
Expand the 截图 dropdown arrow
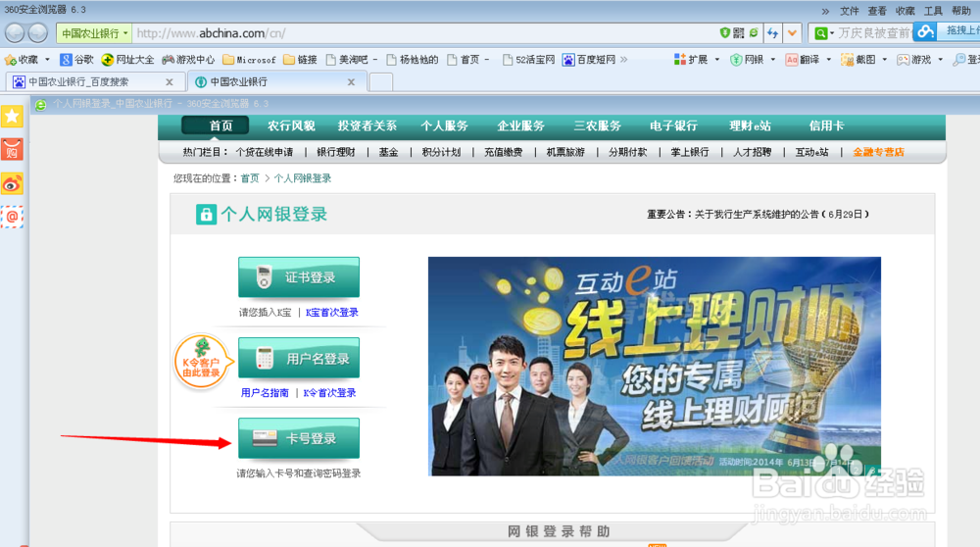[884, 60]
